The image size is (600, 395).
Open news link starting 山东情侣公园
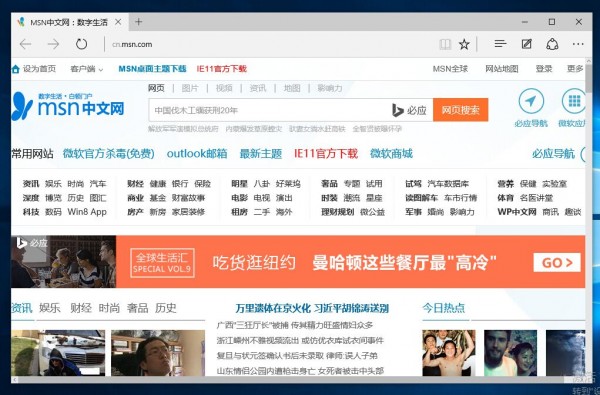coord(300,371)
